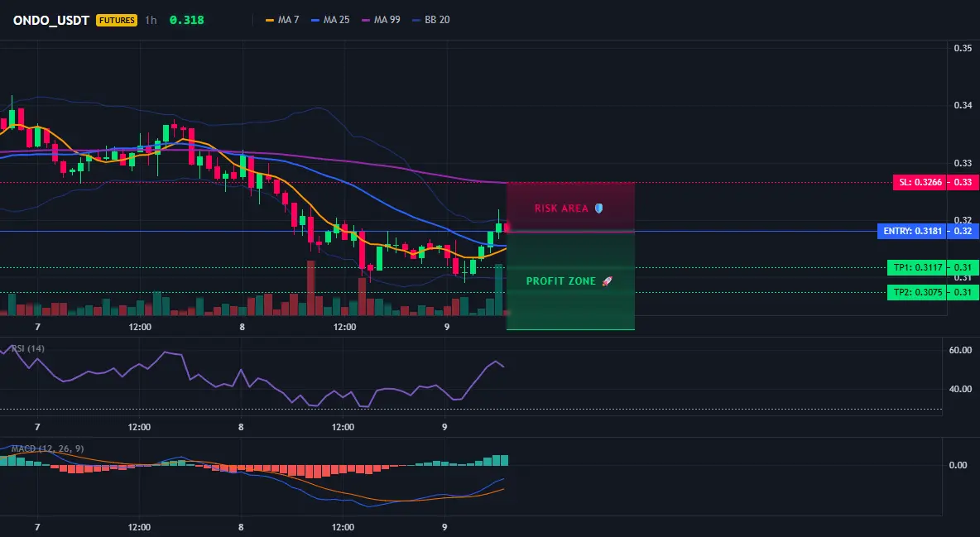Click the ENTRY: 0.3181 price label

click(x=912, y=232)
